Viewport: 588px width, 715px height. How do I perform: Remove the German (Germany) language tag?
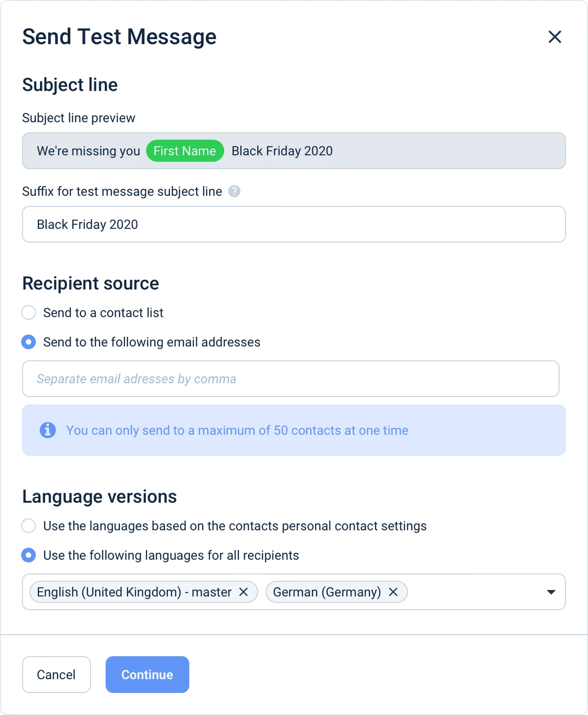click(393, 592)
